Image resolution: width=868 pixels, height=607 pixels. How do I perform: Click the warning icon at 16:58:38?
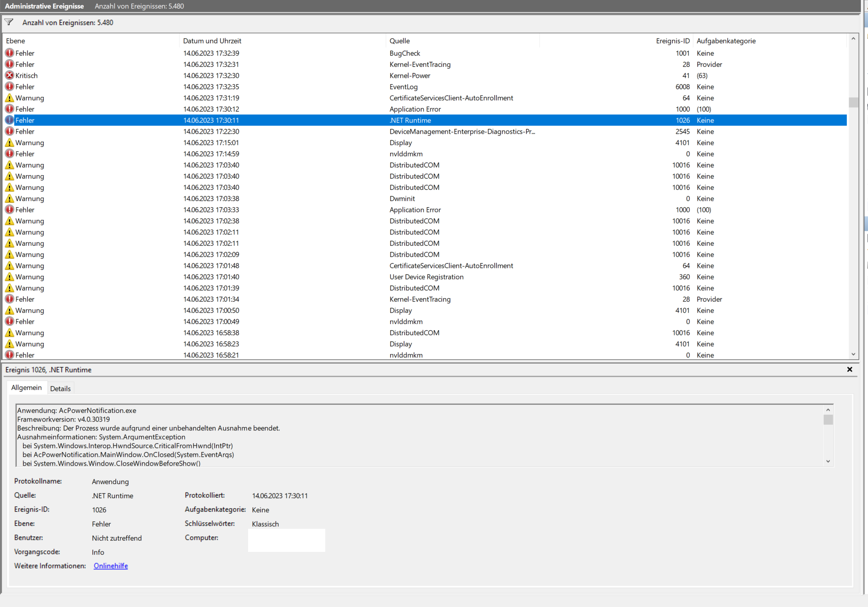[9, 333]
